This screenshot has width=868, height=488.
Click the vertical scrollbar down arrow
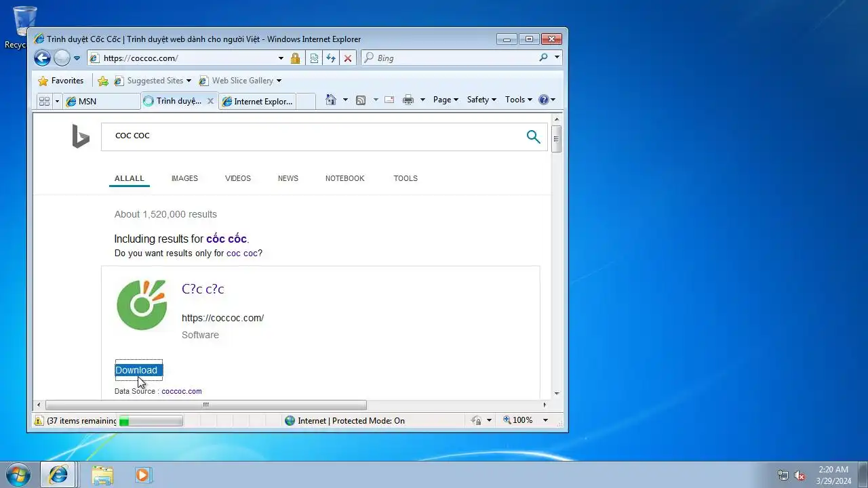coord(557,393)
